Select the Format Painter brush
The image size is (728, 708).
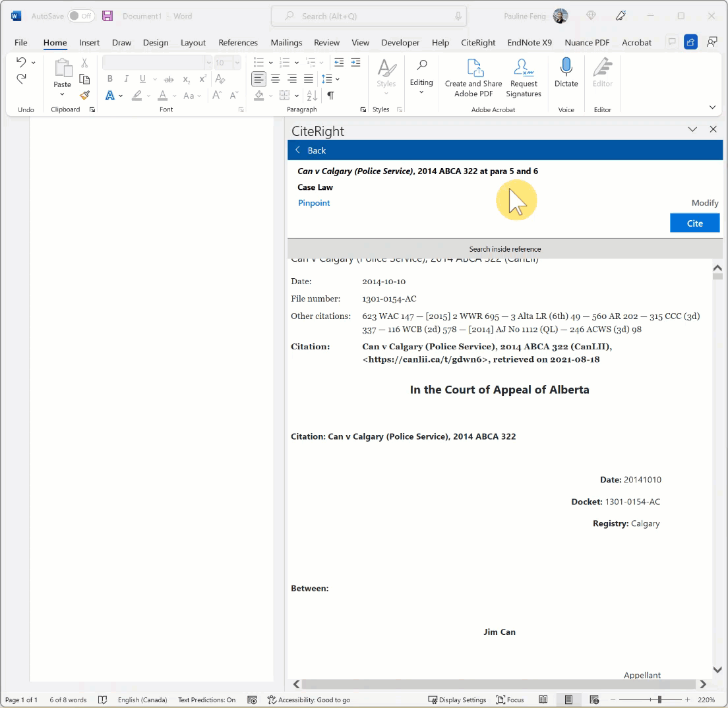(x=84, y=96)
